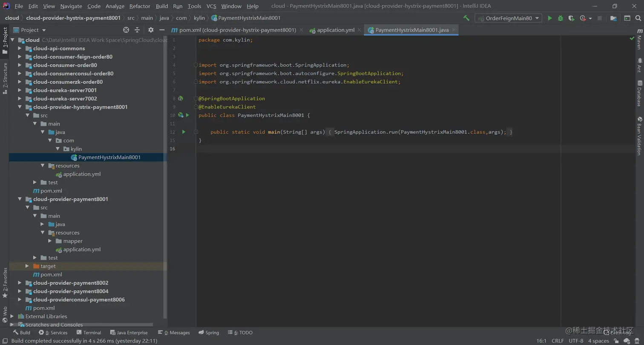Image resolution: width=644 pixels, height=345 pixels.
Task: Unfold the collapsed main method body
Action: pyautogui.click(x=196, y=132)
